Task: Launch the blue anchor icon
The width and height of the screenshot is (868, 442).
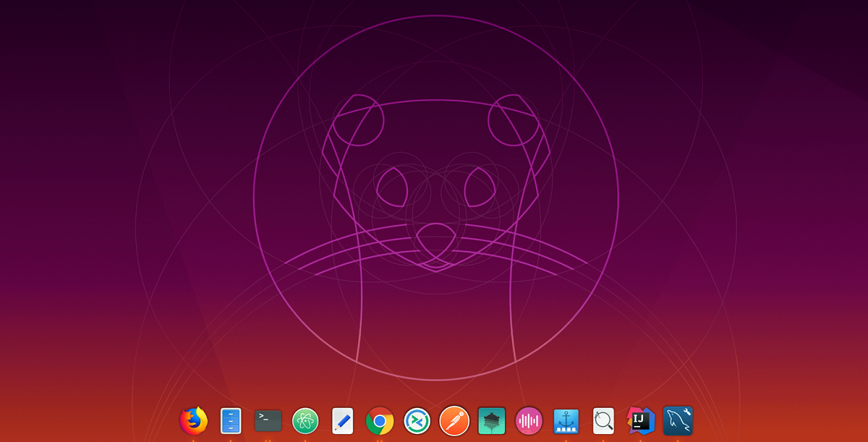Action: [x=566, y=420]
